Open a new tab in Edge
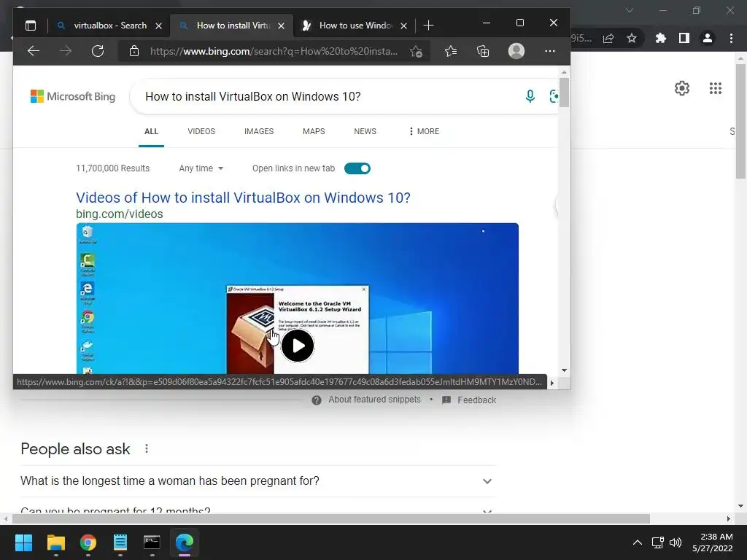 [428, 26]
